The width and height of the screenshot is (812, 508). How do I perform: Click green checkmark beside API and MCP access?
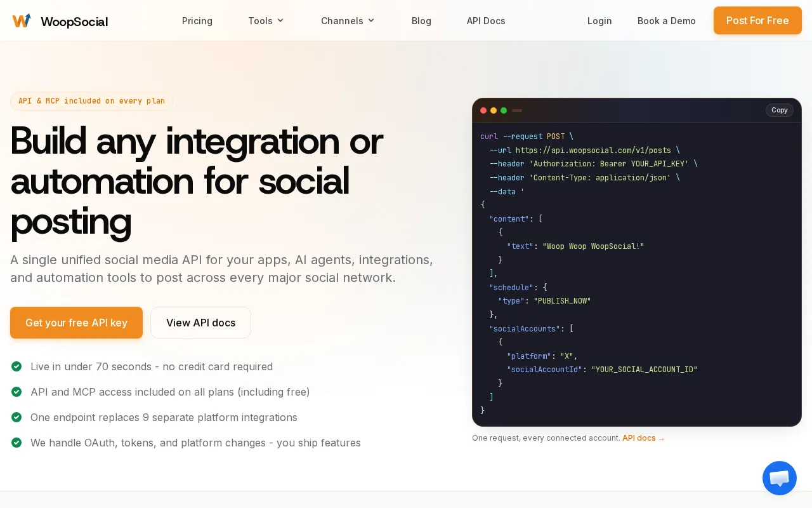[x=16, y=392]
